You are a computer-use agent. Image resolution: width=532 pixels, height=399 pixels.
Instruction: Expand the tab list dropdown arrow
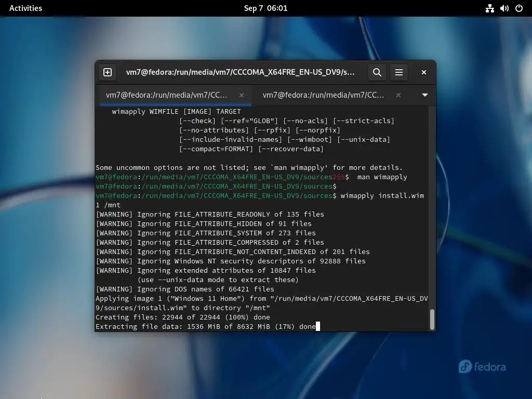point(425,96)
